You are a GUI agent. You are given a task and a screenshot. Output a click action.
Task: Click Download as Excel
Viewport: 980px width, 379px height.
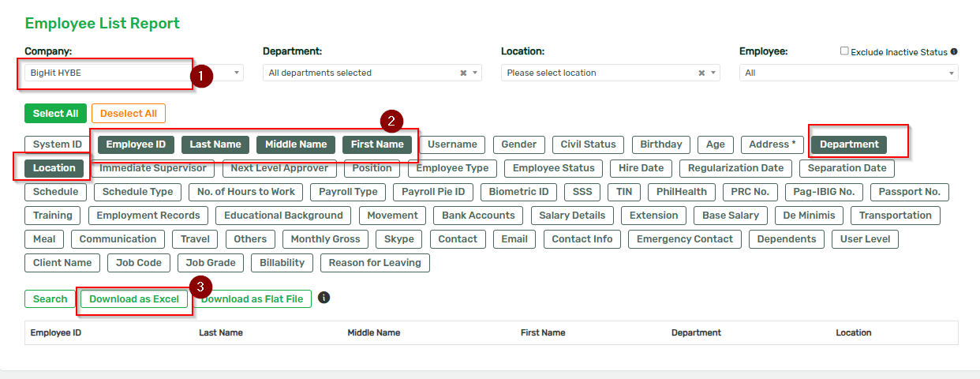pos(134,299)
